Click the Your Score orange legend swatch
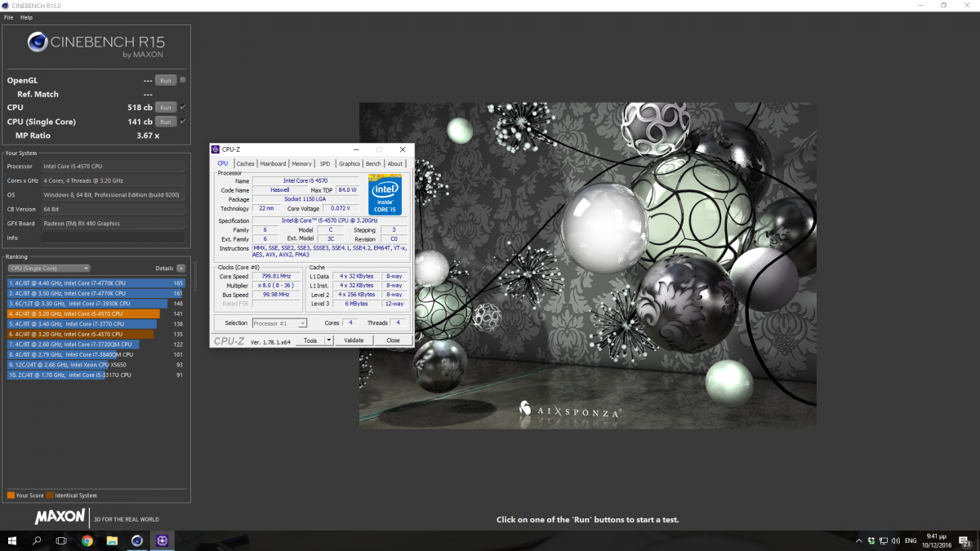 (11, 495)
